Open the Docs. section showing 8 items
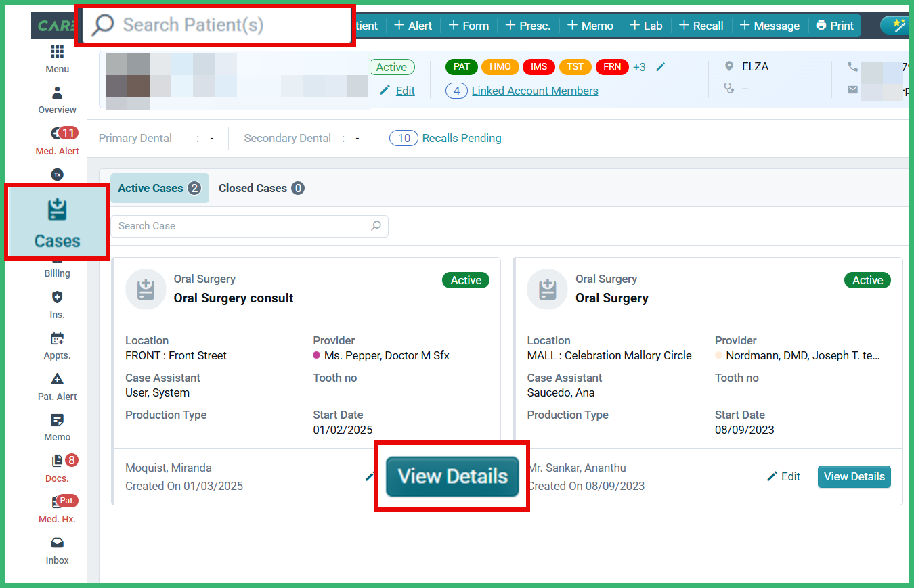This screenshot has width=914, height=588. pyautogui.click(x=57, y=469)
